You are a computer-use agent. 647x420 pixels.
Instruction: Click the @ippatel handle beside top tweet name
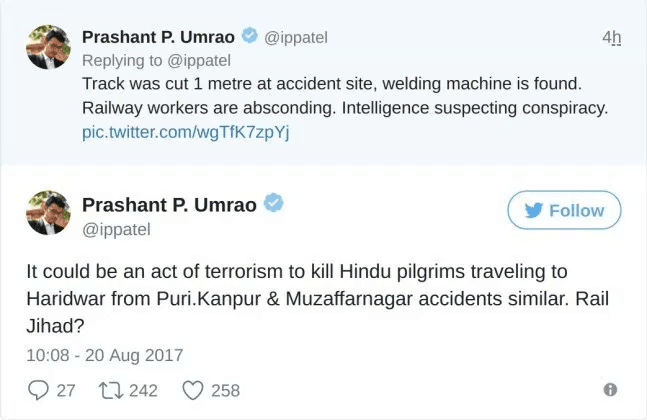click(296, 37)
